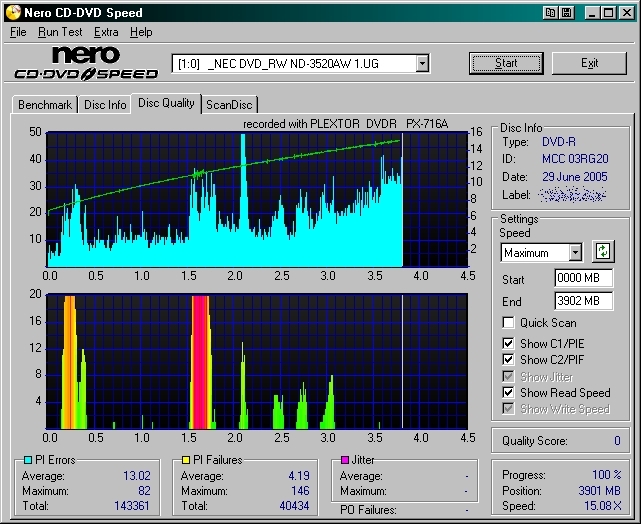Click the cyan PI Errors color swatch

28,460
